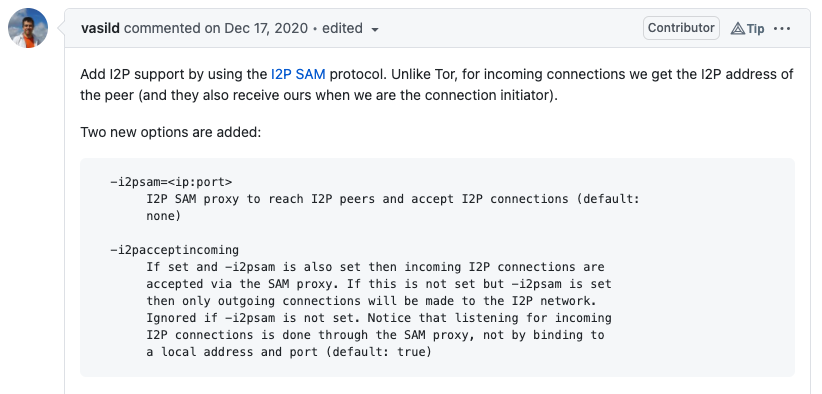
Task: Open vasild's user profile link
Action: [x=101, y=28]
